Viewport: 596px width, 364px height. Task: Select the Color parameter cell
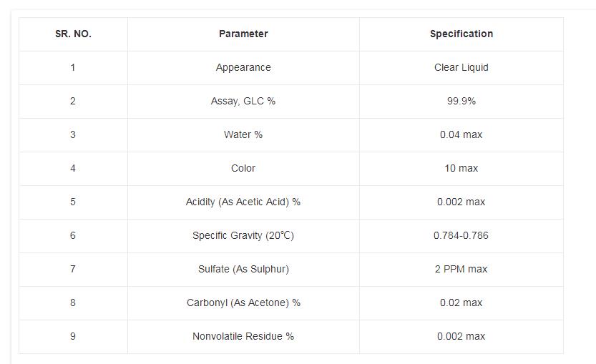[243, 168]
